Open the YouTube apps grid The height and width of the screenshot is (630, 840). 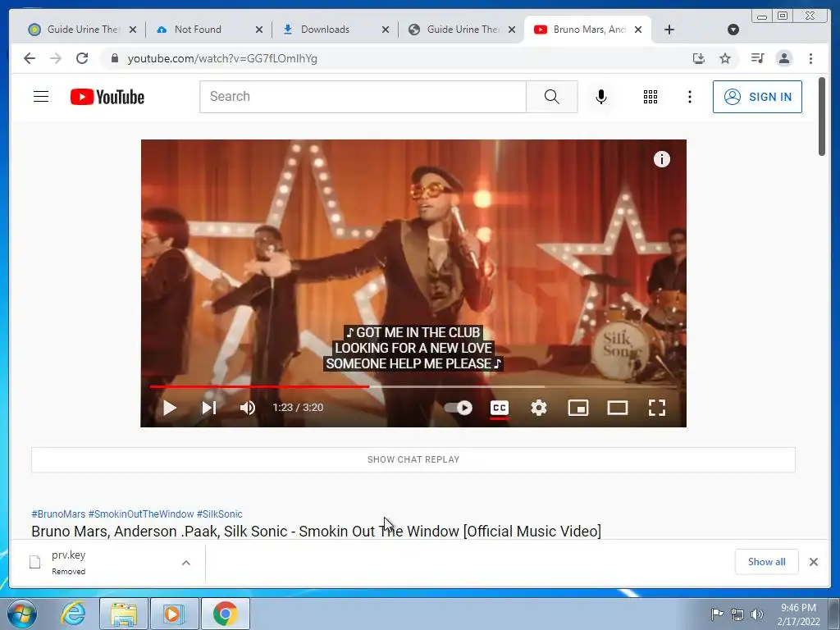[651, 97]
